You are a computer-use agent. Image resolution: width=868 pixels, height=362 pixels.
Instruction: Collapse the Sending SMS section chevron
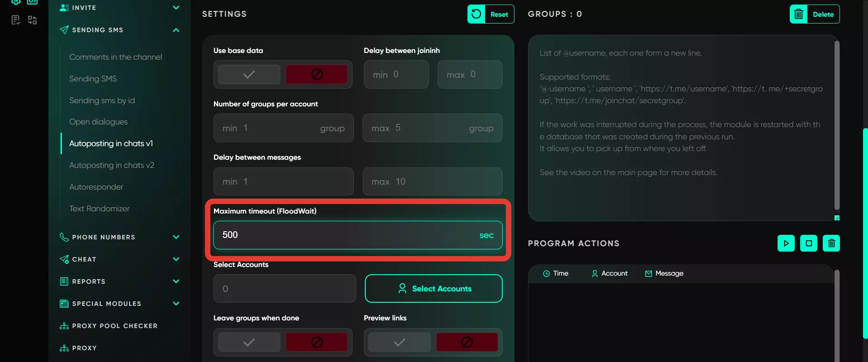(176, 30)
